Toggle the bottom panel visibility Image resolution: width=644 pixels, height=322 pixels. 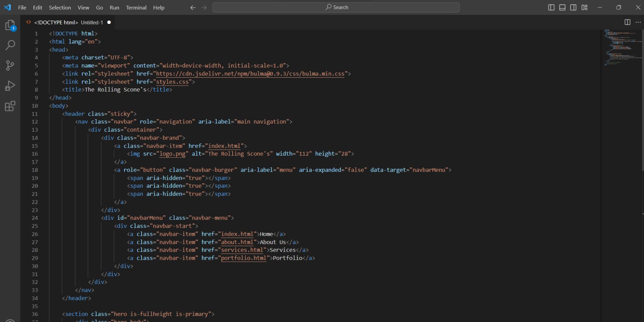tap(562, 7)
